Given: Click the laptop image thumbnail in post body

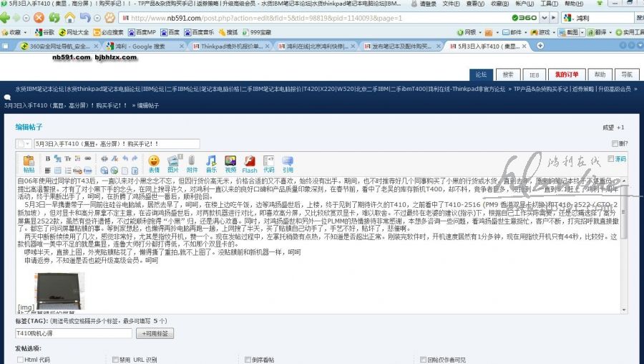Looking at the screenshot, I should click(60, 291).
